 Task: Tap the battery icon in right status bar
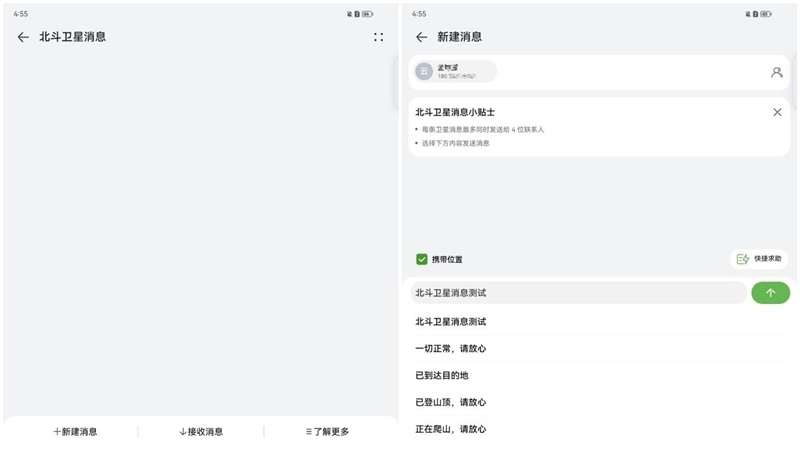click(766, 14)
